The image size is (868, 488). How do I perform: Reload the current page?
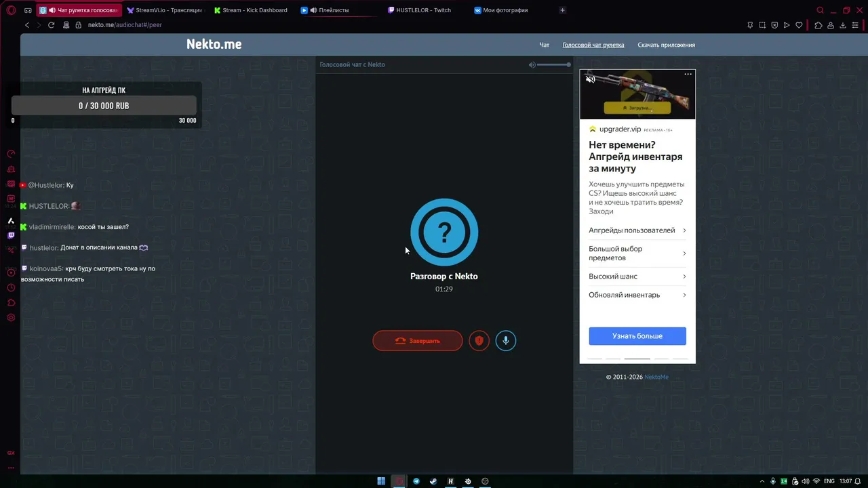point(51,25)
